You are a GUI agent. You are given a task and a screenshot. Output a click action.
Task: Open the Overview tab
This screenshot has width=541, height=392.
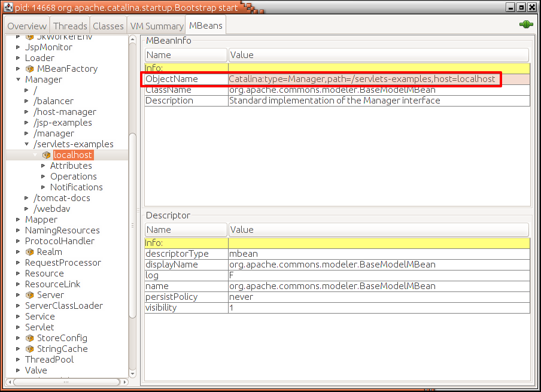[27, 26]
